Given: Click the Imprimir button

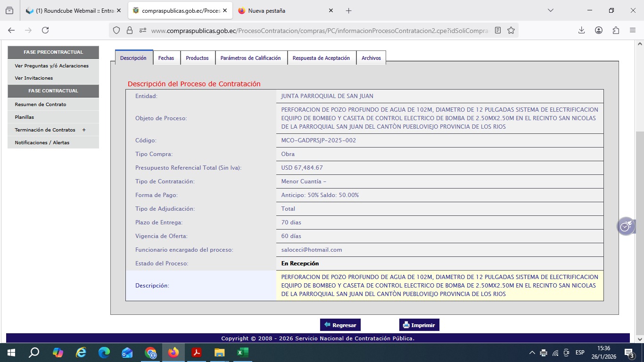Looking at the screenshot, I should click(x=419, y=325).
